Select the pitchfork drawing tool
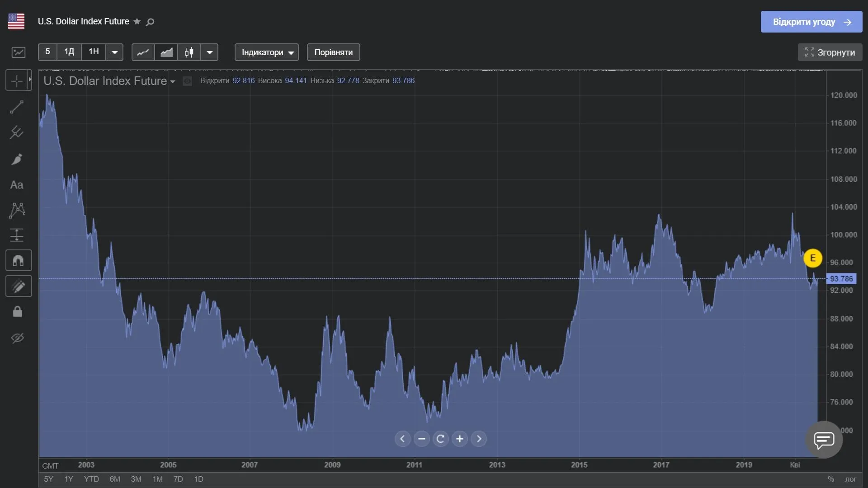The height and width of the screenshot is (488, 868). [x=17, y=132]
